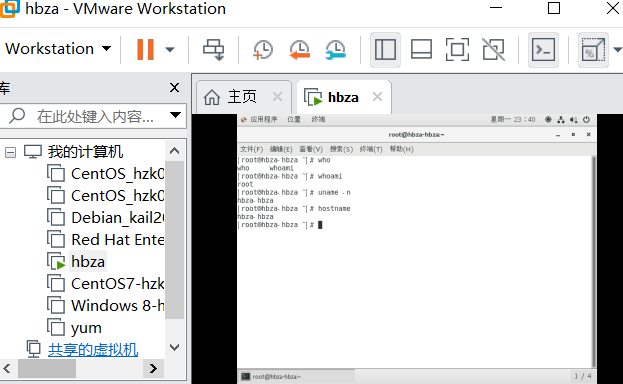Close the guest terminal window
623x384 pixels.
coord(588,135)
